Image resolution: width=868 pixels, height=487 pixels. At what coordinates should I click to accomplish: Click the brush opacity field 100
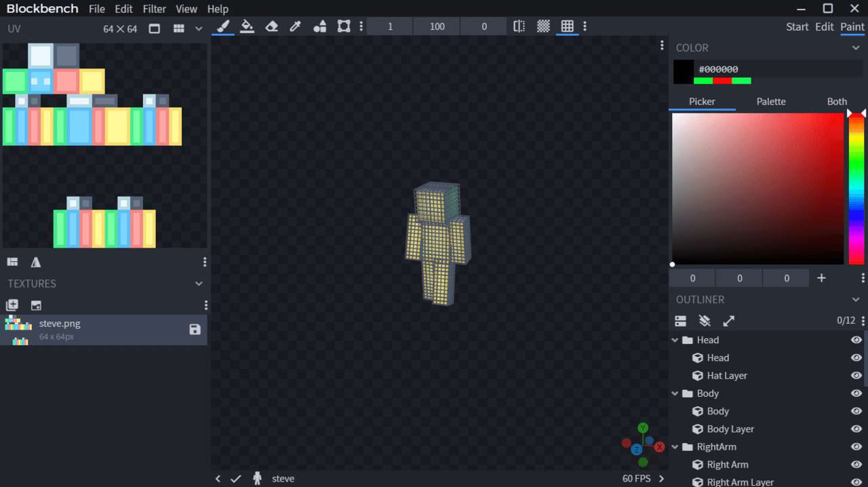click(x=437, y=26)
